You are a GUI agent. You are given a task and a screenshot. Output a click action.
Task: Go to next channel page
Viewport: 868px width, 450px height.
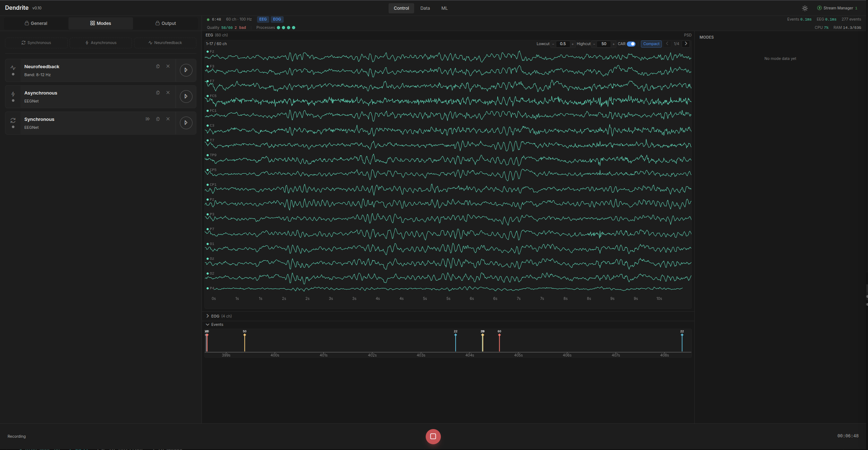click(x=686, y=44)
